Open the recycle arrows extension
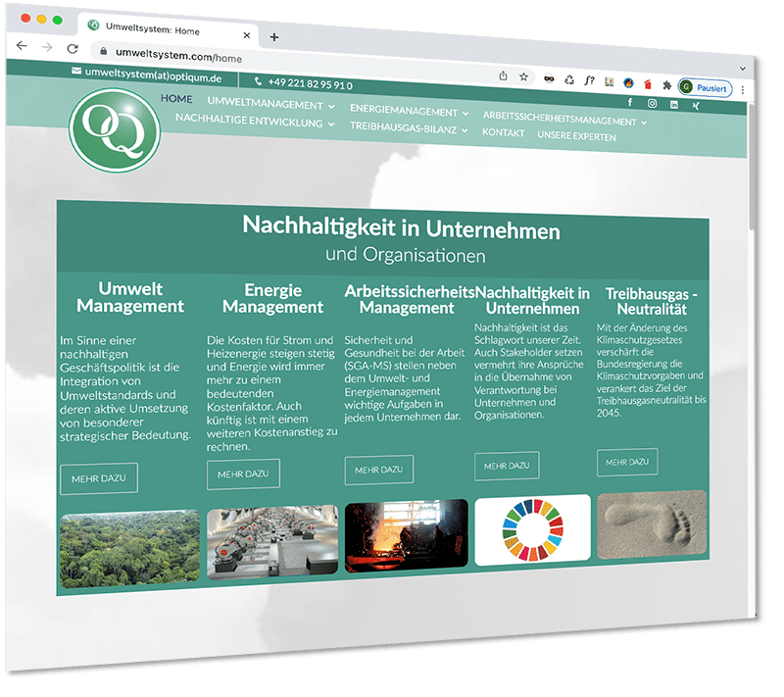 tap(569, 79)
